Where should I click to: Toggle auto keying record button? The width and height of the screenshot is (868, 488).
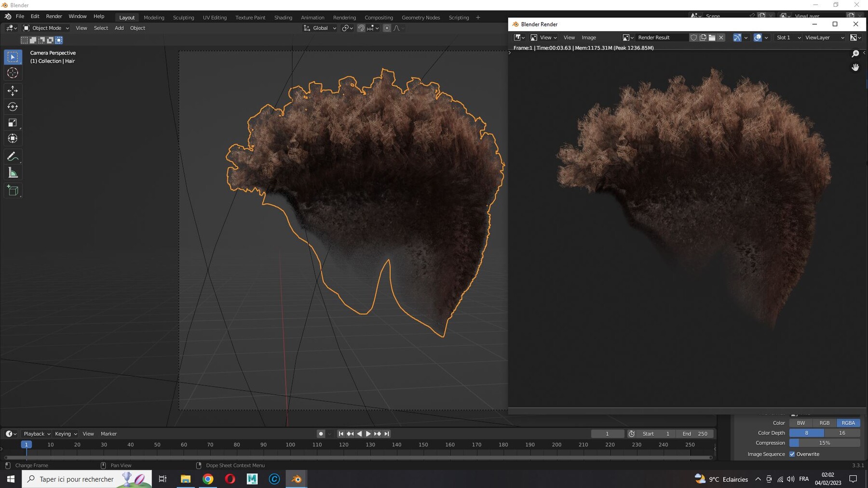(x=321, y=434)
